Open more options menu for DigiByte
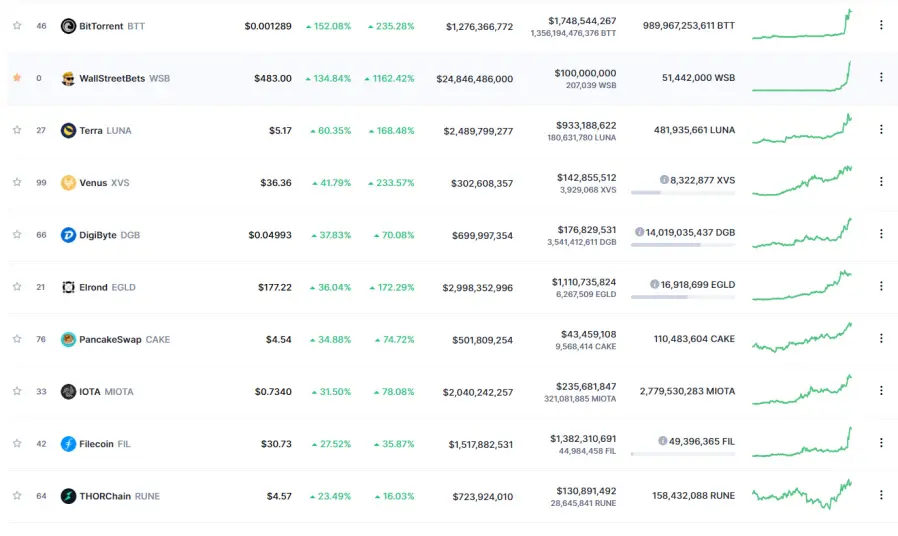This screenshot has height=536, width=898. (881, 234)
